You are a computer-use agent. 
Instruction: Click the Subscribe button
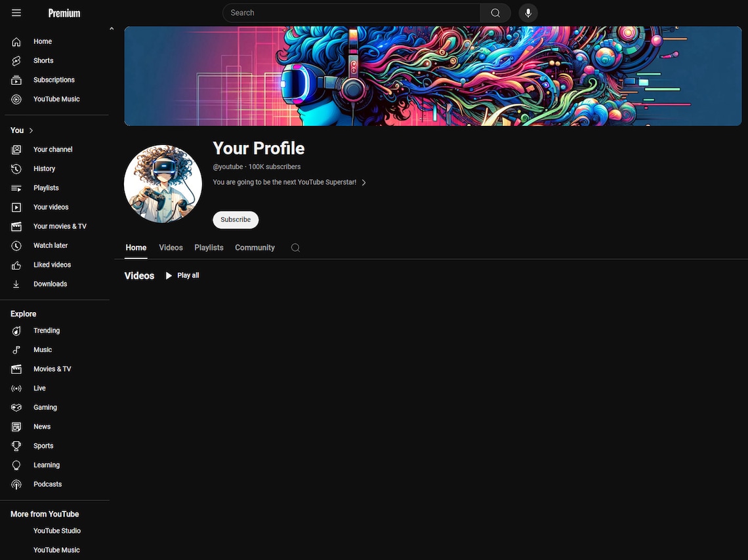click(x=235, y=220)
